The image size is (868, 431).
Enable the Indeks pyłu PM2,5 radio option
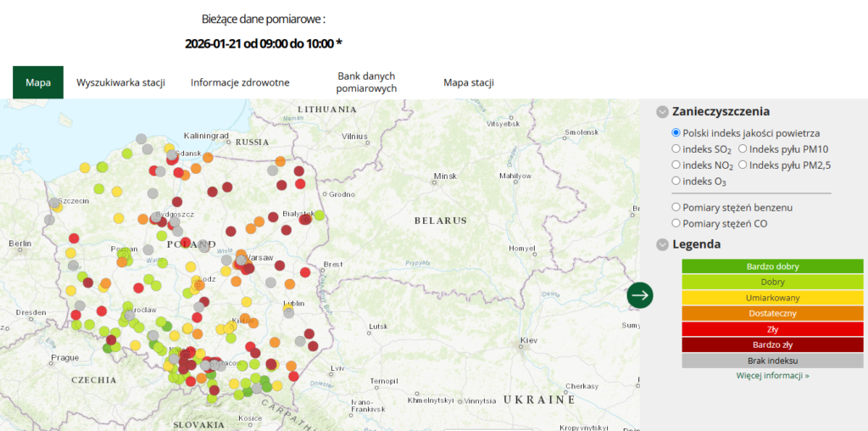(743, 165)
